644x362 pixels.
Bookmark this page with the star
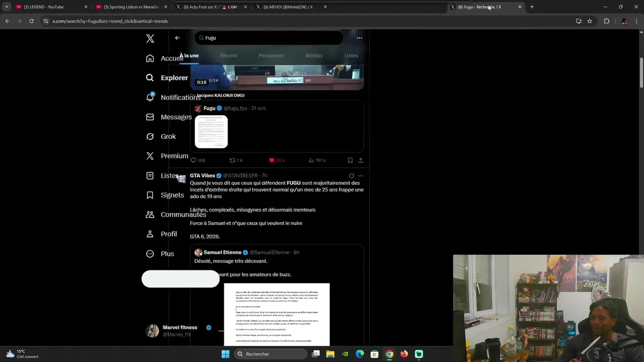(590, 21)
